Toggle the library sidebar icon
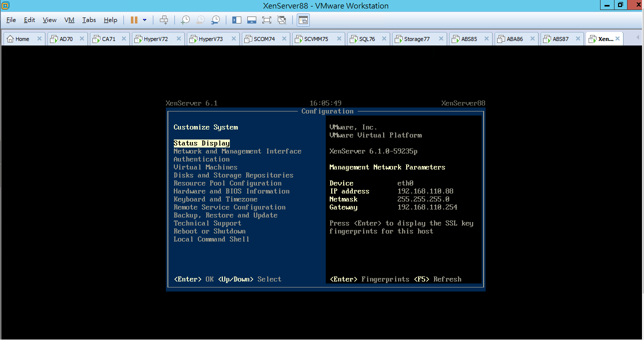The width and height of the screenshot is (644, 340). click(x=237, y=20)
